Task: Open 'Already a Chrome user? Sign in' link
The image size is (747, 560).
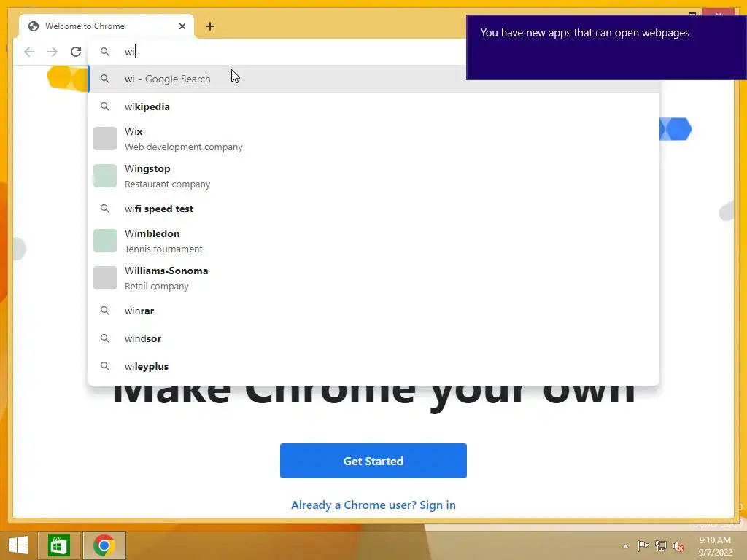Action: tap(373, 505)
